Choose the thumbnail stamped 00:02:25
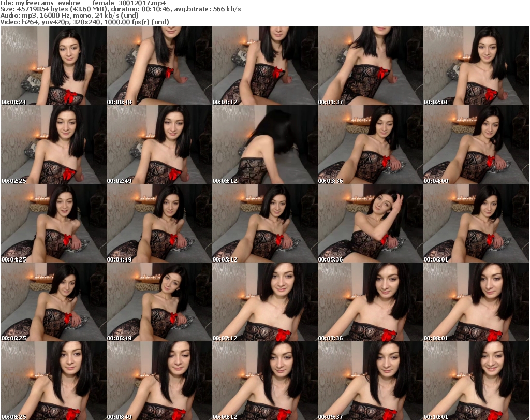The height and width of the screenshot is (420, 530). pyautogui.click(x=54, y=144)
